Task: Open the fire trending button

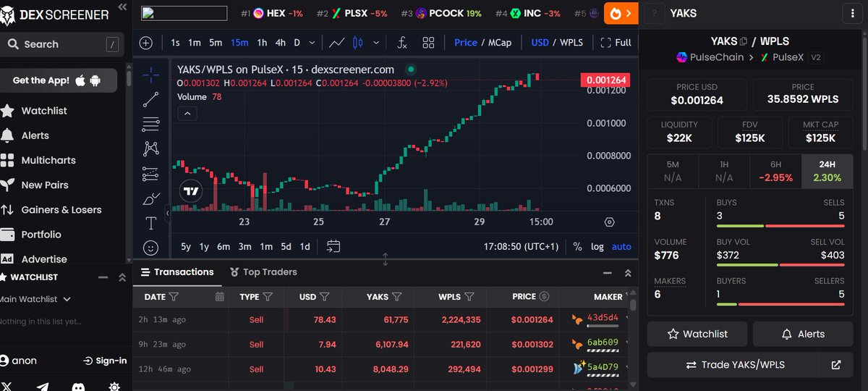Action: 621,13
